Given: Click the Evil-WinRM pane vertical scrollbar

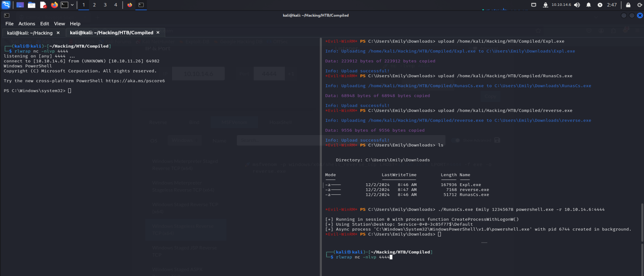Looking at the screenshot, I should tap(642, 222).
